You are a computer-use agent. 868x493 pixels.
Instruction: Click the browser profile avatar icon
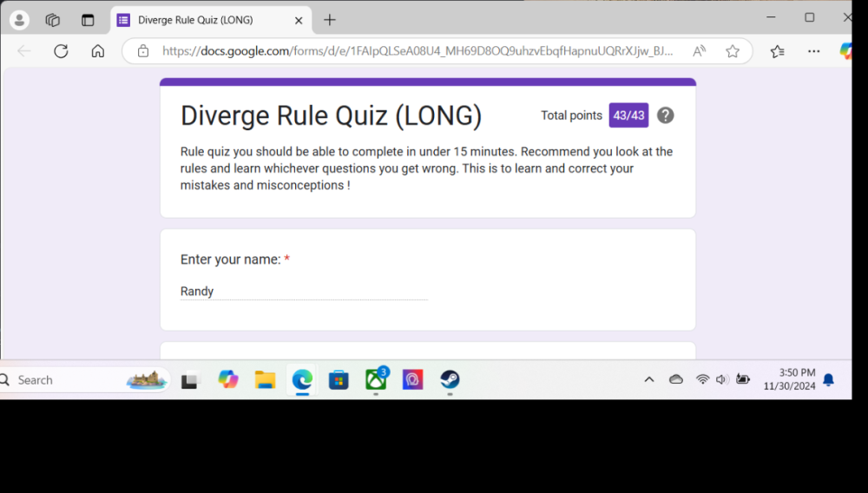tap(18, 20)
